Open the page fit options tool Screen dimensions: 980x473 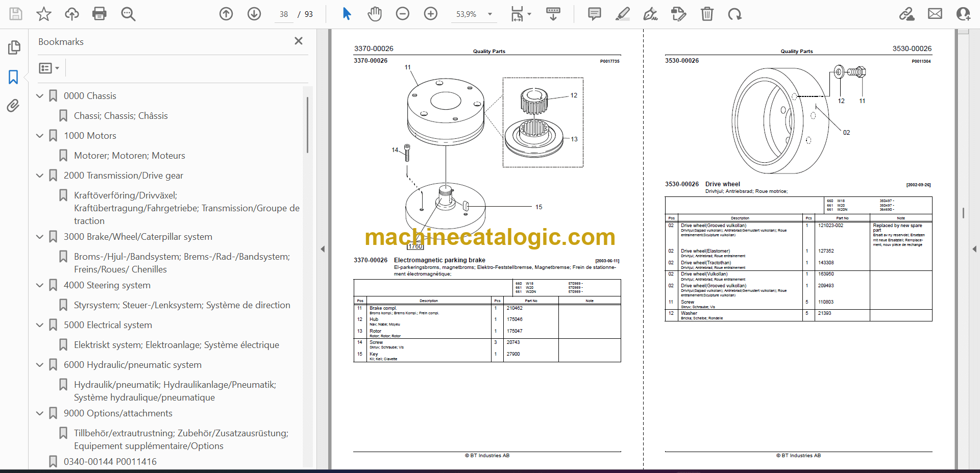(x=521, y=14)
